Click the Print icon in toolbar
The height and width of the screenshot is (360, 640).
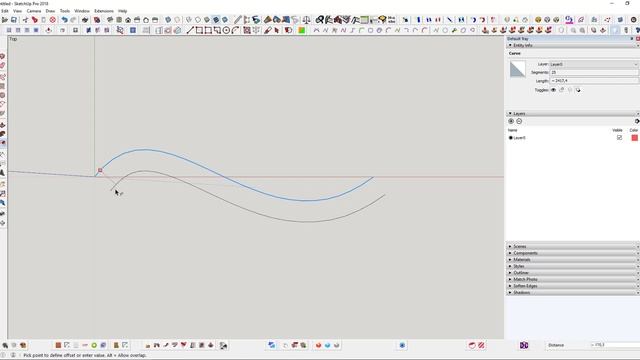(x=85, y=20)
